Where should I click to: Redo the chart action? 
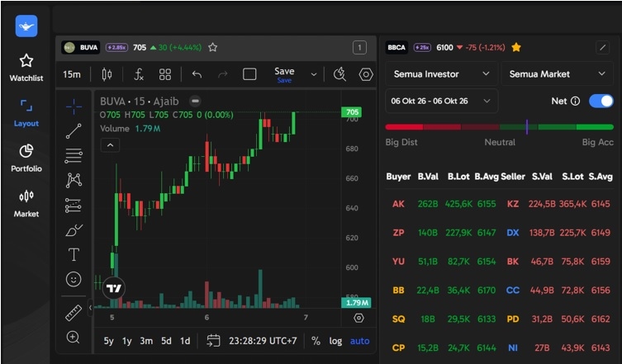[x=223, y=74]
